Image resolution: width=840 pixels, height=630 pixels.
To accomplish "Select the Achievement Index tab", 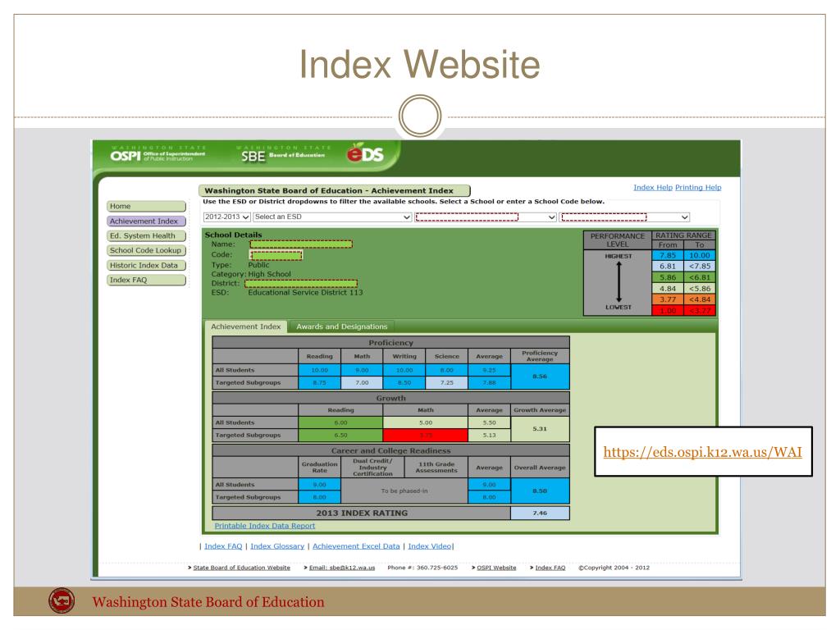I will 246,326.
